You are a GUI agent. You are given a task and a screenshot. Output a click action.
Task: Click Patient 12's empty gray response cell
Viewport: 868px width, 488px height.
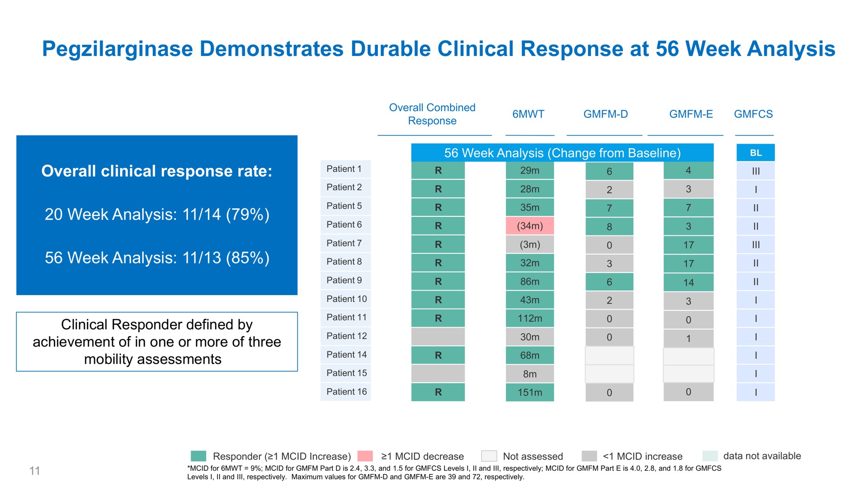tap(438, 337)
